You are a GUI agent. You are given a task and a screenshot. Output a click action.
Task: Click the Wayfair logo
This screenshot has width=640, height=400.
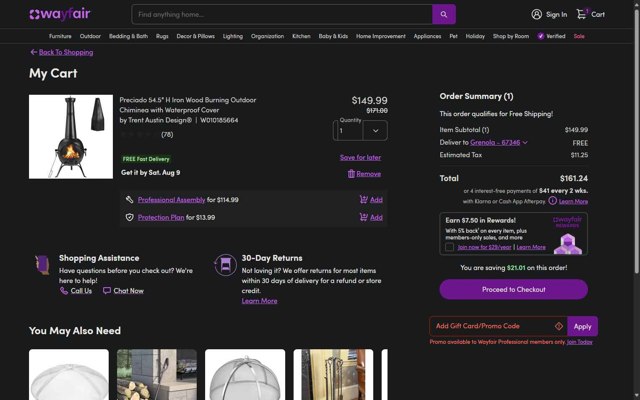[60, 14]
